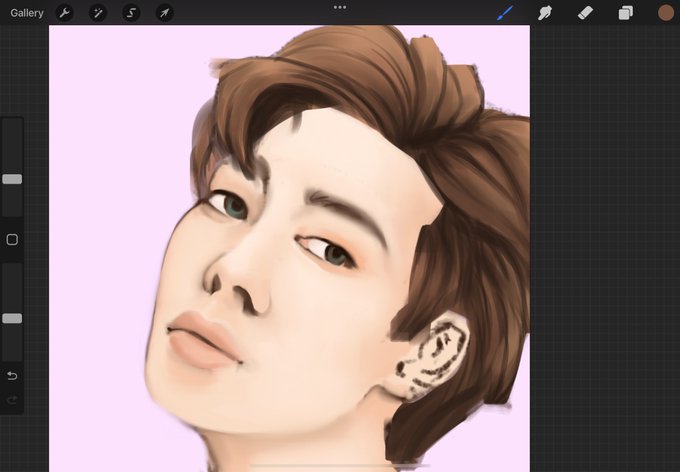Open the Adjustments magic wand menu

pyautogui.click(x=98, y=13)
